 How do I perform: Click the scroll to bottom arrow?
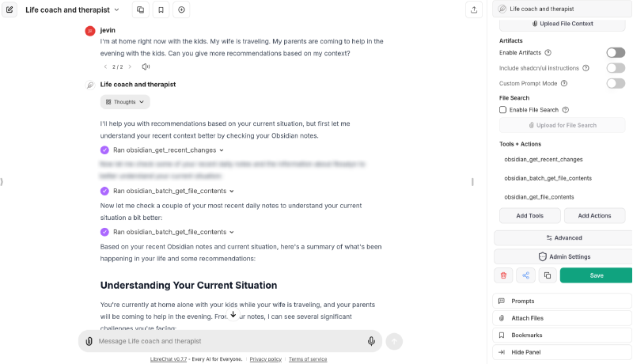[233, 315]
